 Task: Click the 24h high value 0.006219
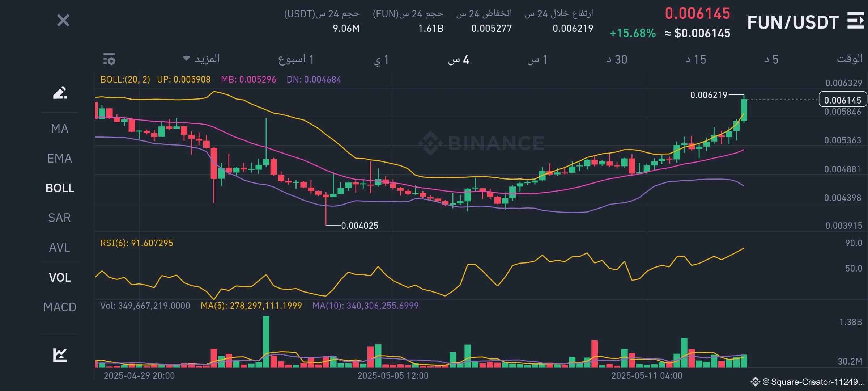[x=573, y=28]
